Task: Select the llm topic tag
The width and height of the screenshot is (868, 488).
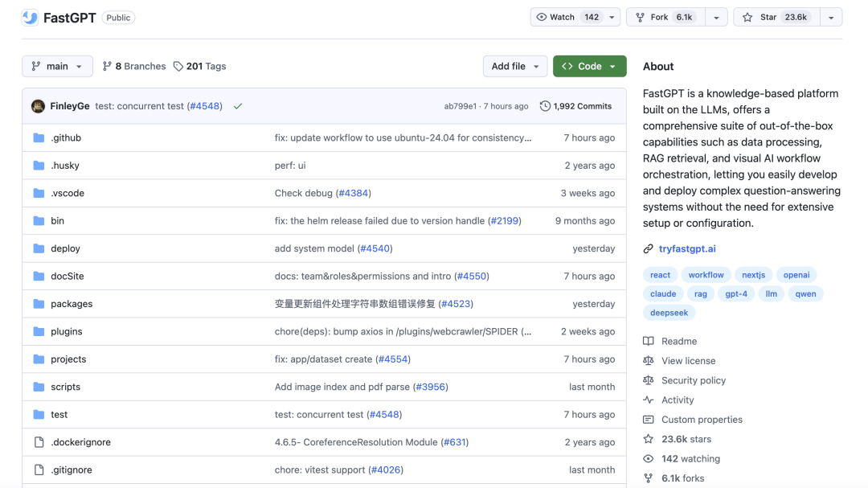Action: (771, 293)
